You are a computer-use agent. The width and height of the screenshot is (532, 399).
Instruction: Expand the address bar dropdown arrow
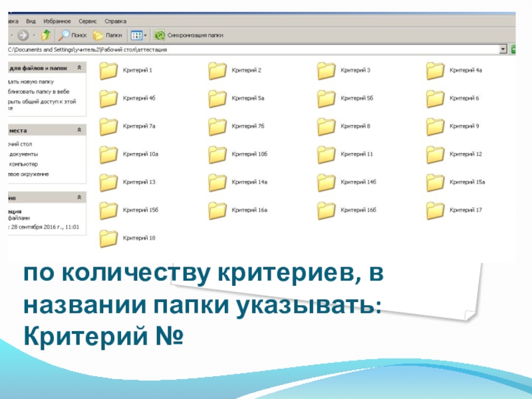pos(503,49)
